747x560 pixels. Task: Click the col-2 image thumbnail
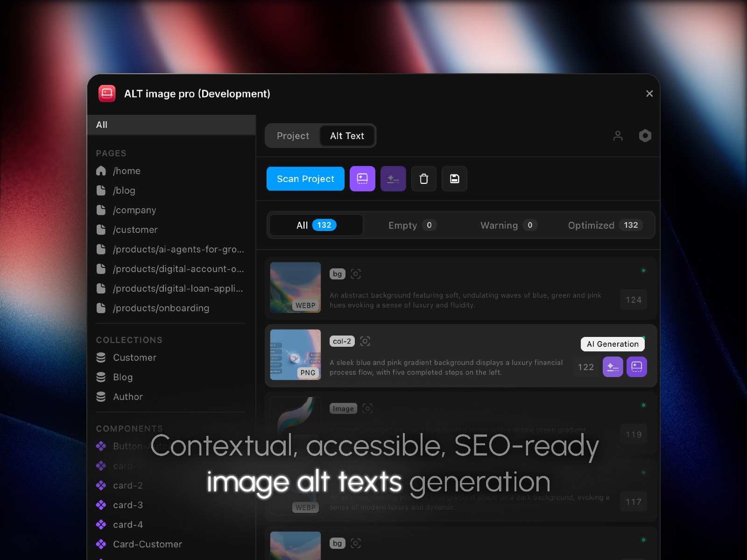click(x=295, y=355)
